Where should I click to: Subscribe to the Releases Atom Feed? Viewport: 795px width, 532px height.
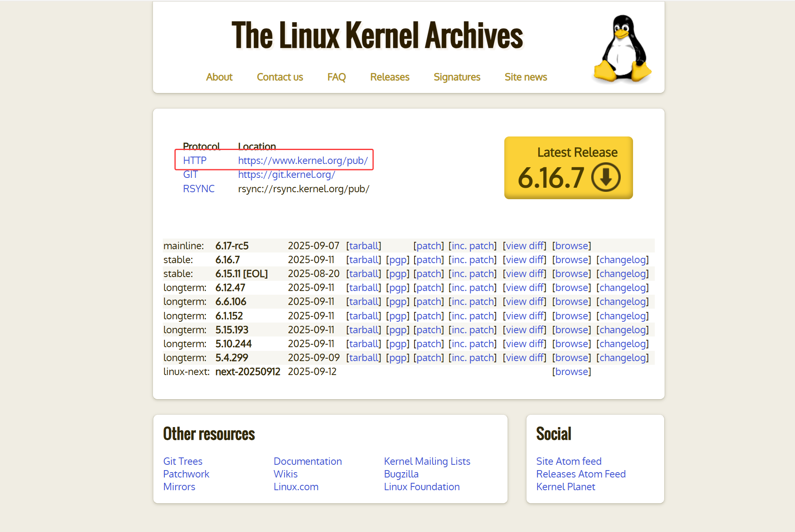[x=581, y=474]
